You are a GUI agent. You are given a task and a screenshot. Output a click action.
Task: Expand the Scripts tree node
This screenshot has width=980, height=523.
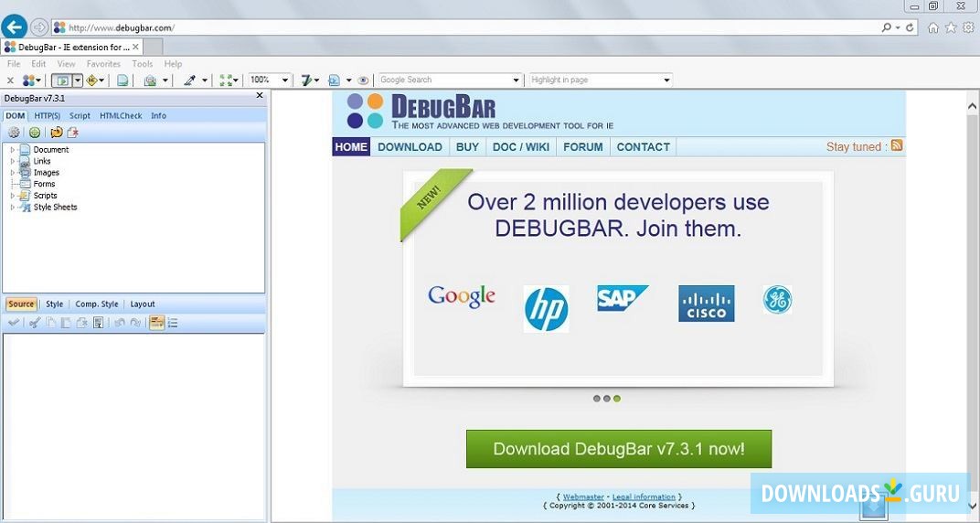click(13, 196)
